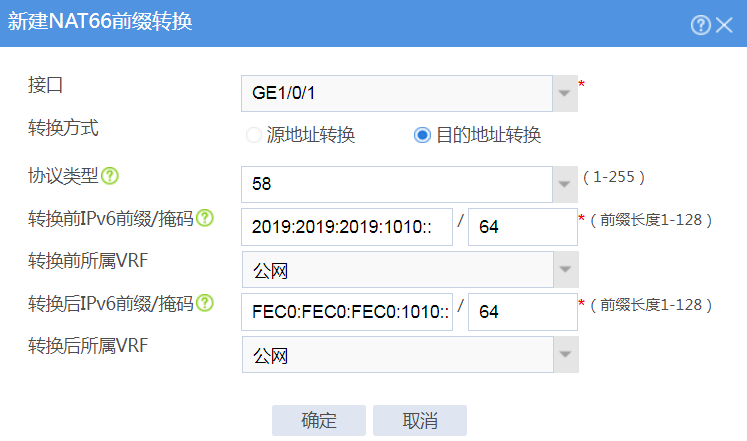The height and width of the screenshot is (441, 747).
Task: Click the 转换前所属VRF box showing 公网
Action: (x=398, y=270)
